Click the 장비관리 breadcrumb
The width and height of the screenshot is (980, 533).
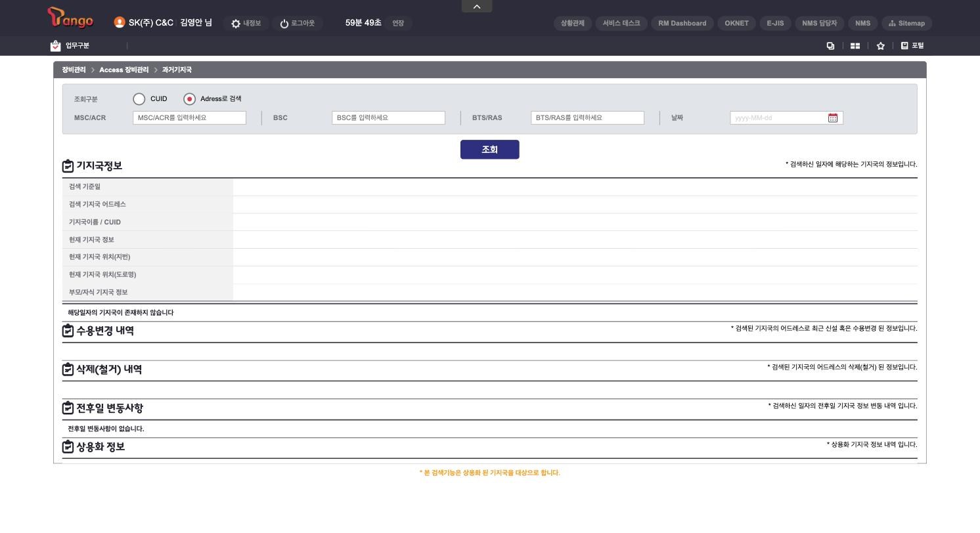coord(74,70)
